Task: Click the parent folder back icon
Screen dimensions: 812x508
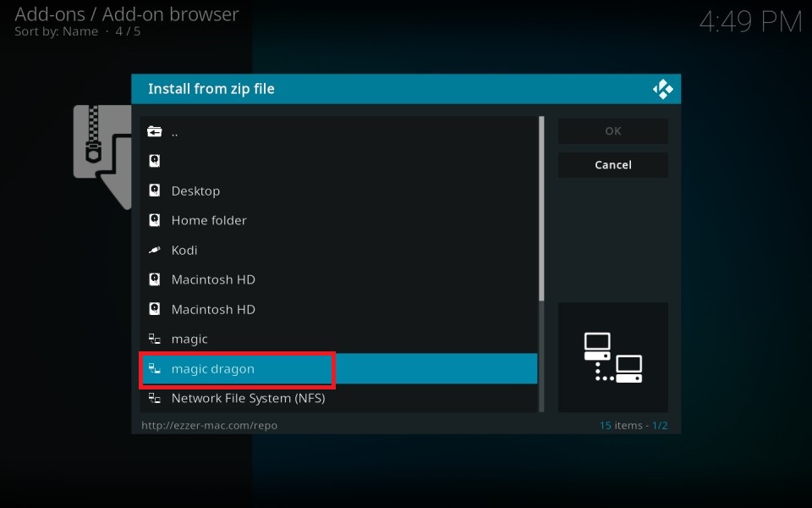Action: click(x=154, y=132)
